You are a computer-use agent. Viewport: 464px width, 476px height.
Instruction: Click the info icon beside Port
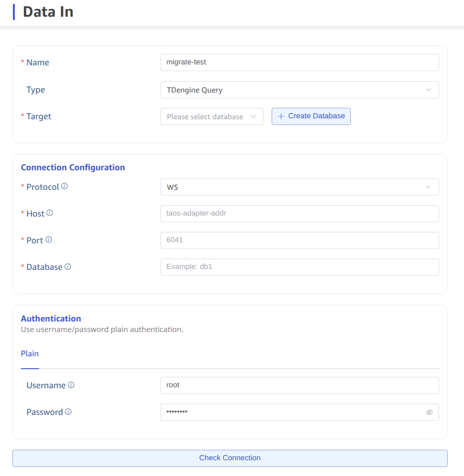pyautogui.click(x=49, y=240)
